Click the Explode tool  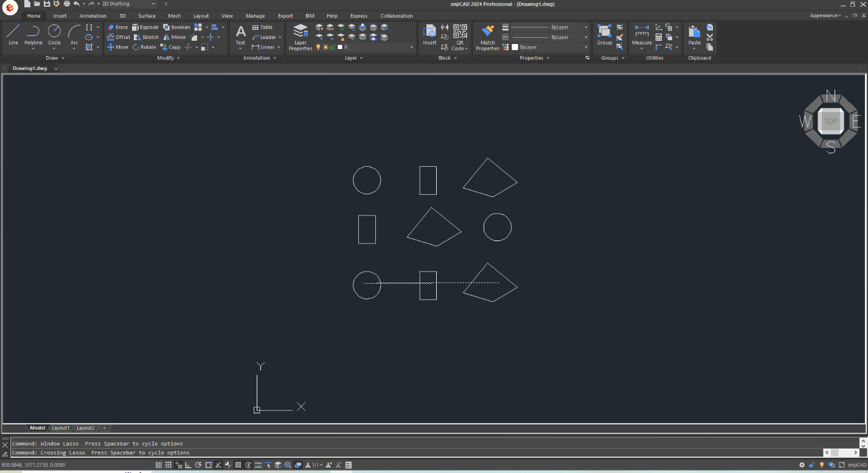point(145,27)
